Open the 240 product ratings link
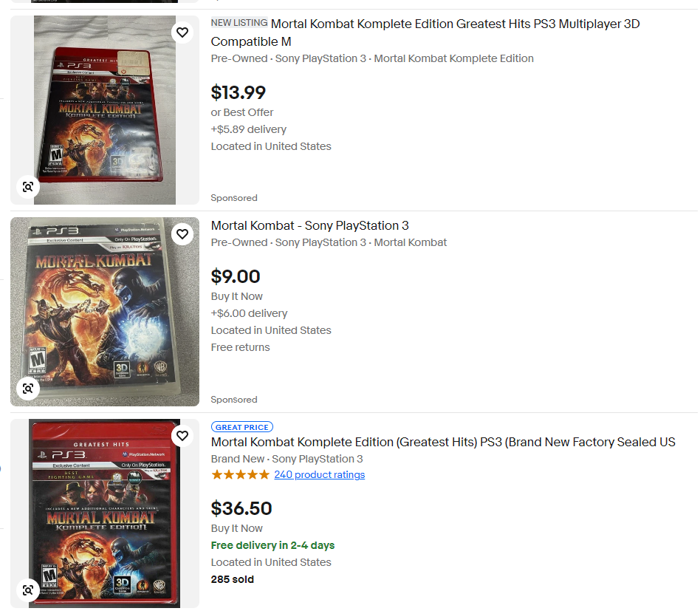This screenshot has height=611, width=700. pos(319,475)
